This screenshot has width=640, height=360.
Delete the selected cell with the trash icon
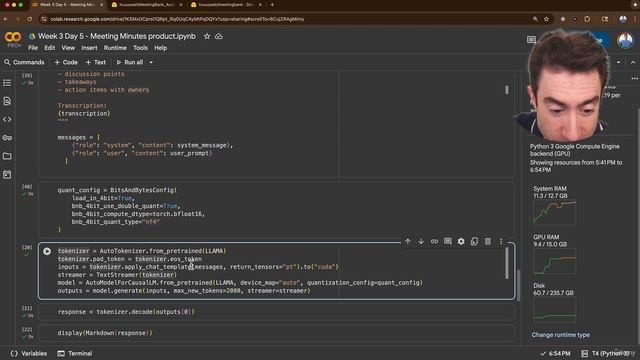488,242
